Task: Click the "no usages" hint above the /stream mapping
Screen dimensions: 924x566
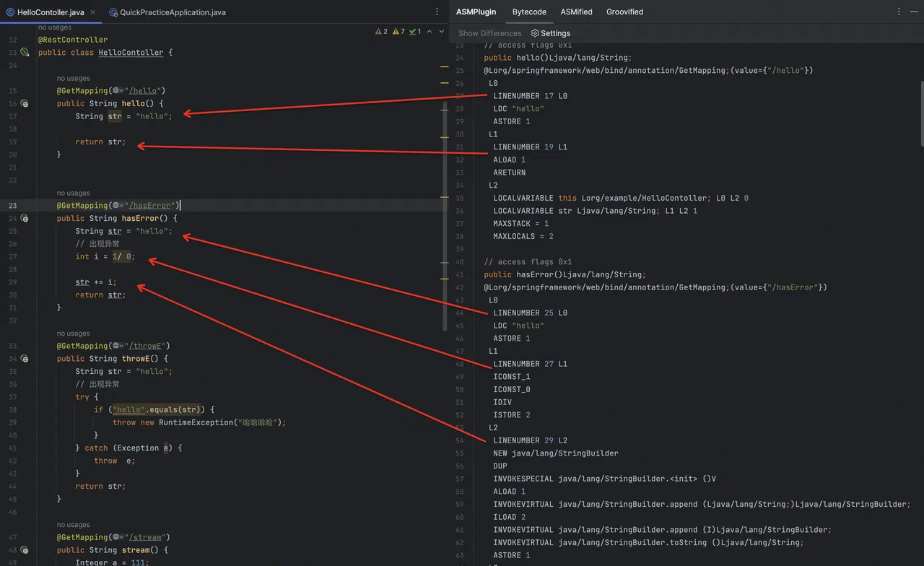Action: click(73, 525)
